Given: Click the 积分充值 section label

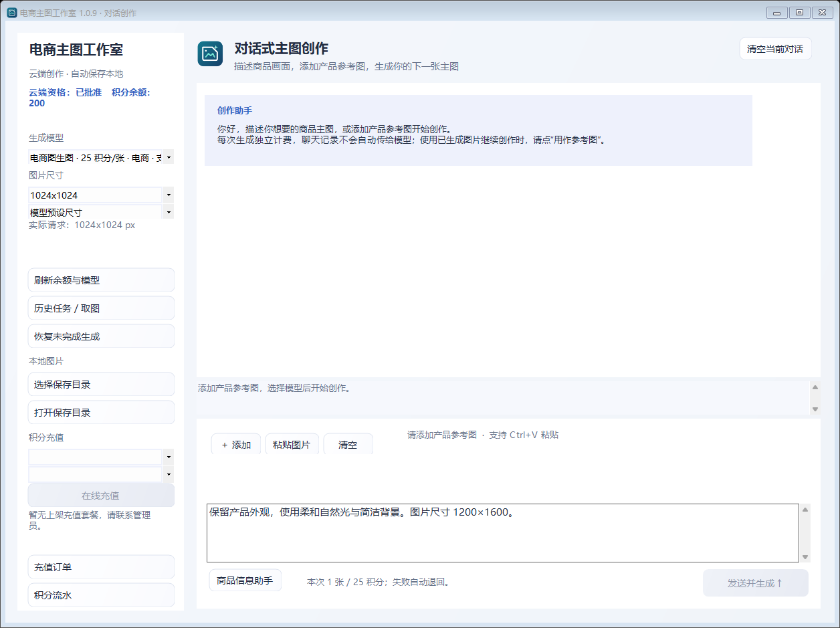Looking at the screenshot, I should pyautogui.click(x=46, y=437).
